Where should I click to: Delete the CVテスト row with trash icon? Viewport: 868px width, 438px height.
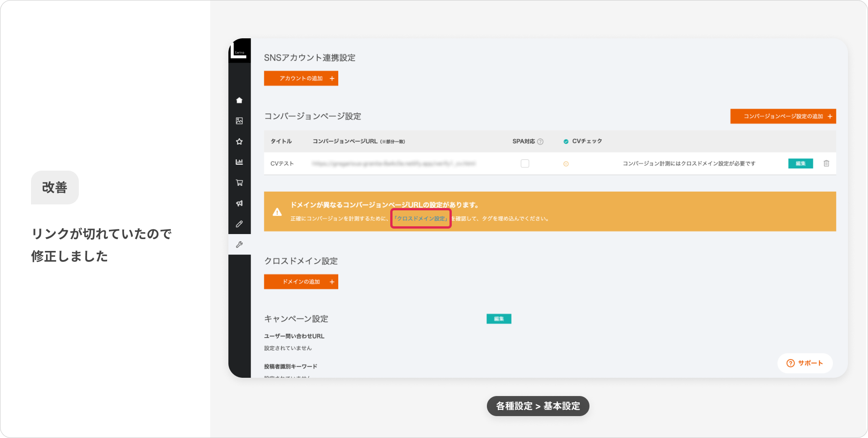(826, 163)
